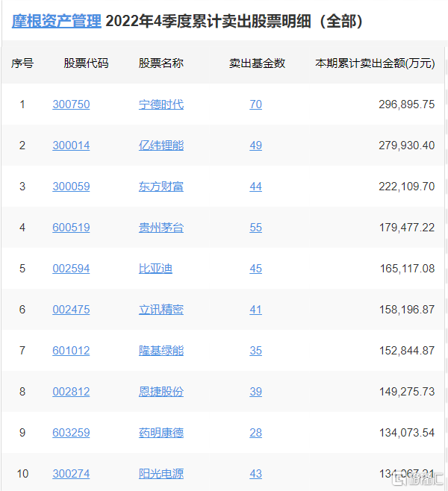Select the 本期累计卖出金额(万元) column header
448x491 pixels.
375,63
